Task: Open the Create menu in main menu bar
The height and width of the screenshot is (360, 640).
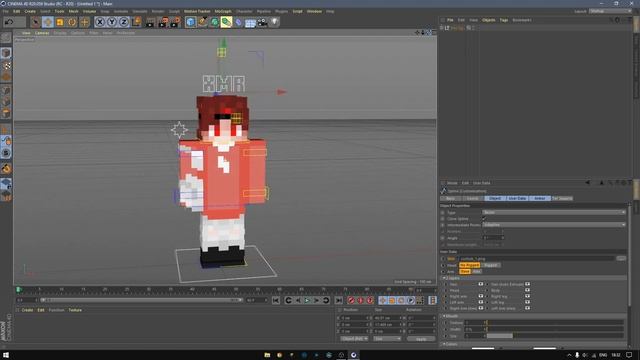Action: 30,11
